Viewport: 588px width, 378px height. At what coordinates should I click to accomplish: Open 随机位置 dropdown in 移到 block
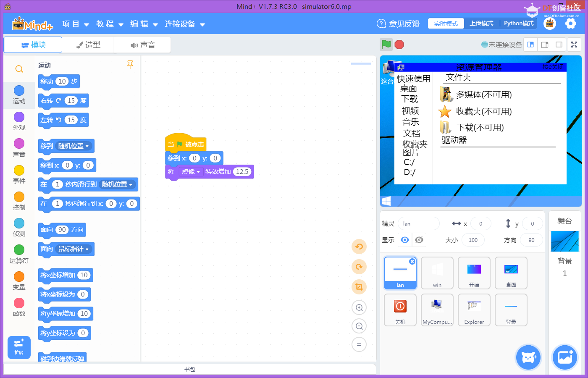(x=73, y=146)
